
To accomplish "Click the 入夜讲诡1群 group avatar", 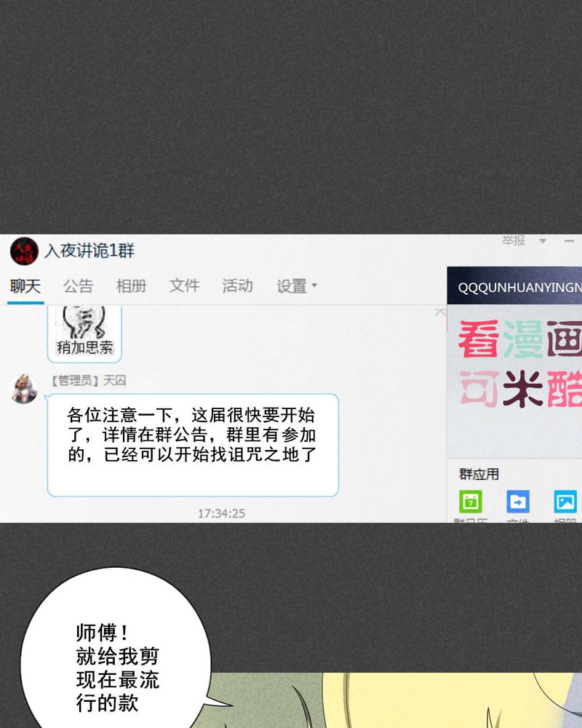I will click(24, 251).
